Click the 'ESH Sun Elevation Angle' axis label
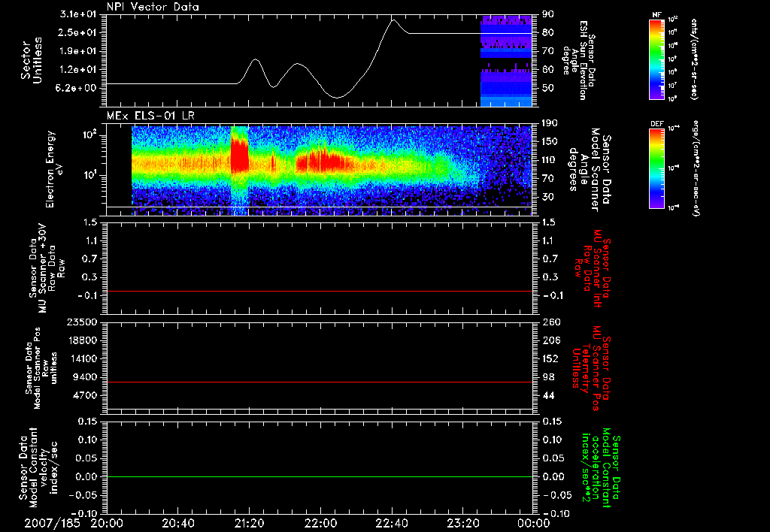This screenshot has height=532, width=770. point(580,60)
